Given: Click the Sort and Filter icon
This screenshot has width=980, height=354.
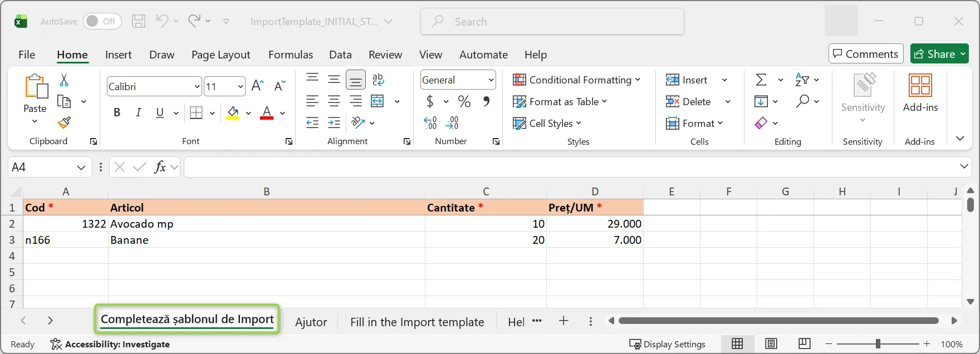Looking at the screenshot, I should (802, 80).
